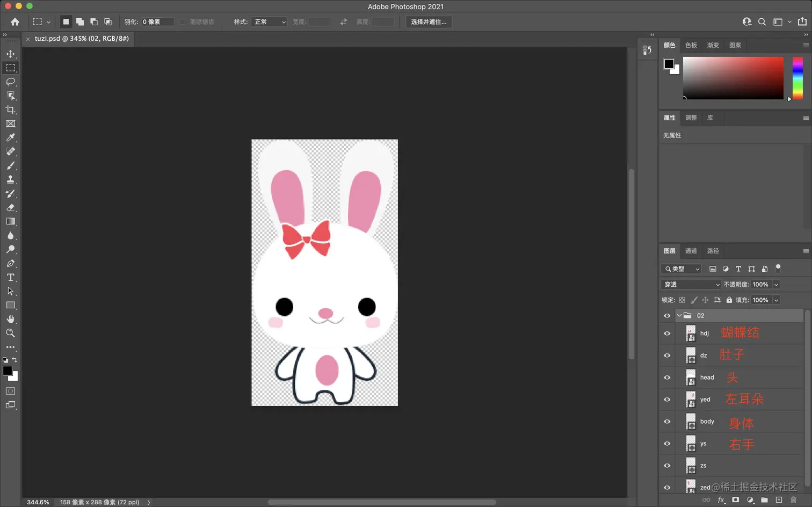Open the 填充 fill slider arrow
Screen dimensions: 812x507
coord(776,300)
